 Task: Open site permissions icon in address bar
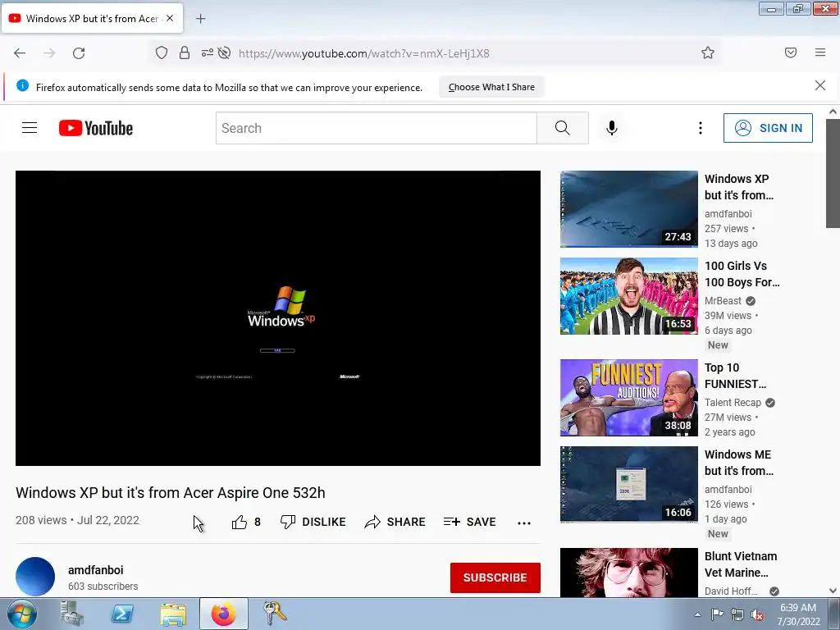[x=208, y=52]
